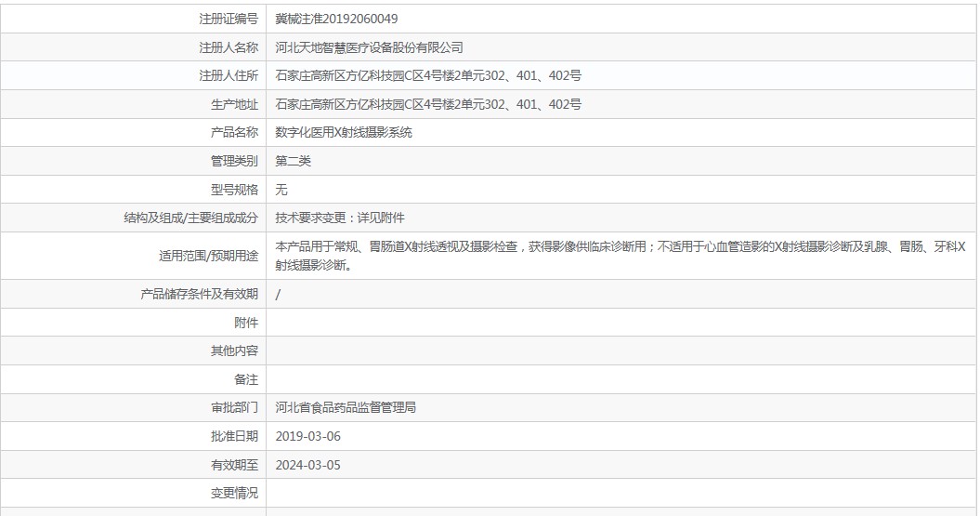The width and height of the screenshot is (980, 516).
Task: Click the label 产品储存条件及有效期
Action: pyautogui.click(x=200, y=294)
